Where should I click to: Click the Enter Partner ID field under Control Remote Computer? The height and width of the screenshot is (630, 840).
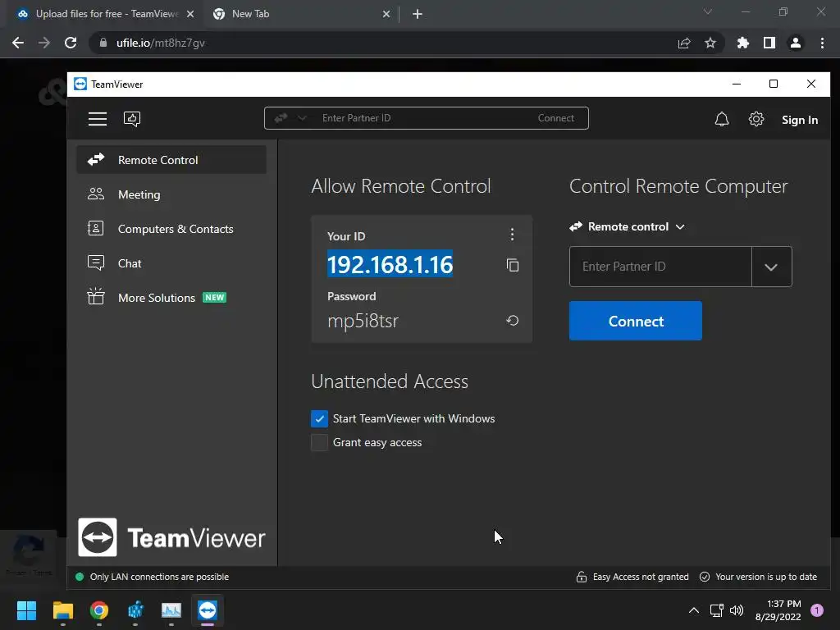click(x=660, y=267)
